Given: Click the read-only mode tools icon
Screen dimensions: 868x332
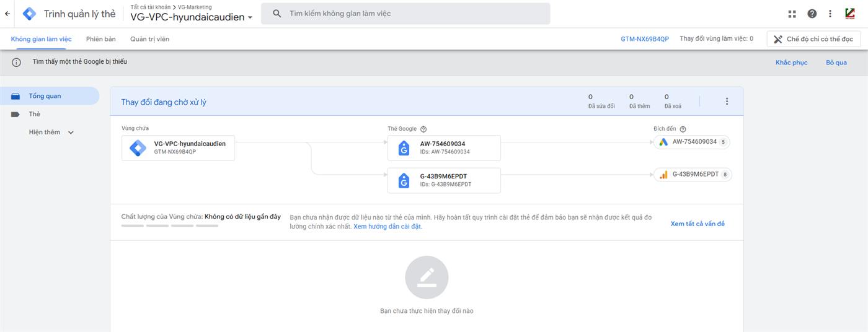Looking at the screenshot, I should point(778,39).
